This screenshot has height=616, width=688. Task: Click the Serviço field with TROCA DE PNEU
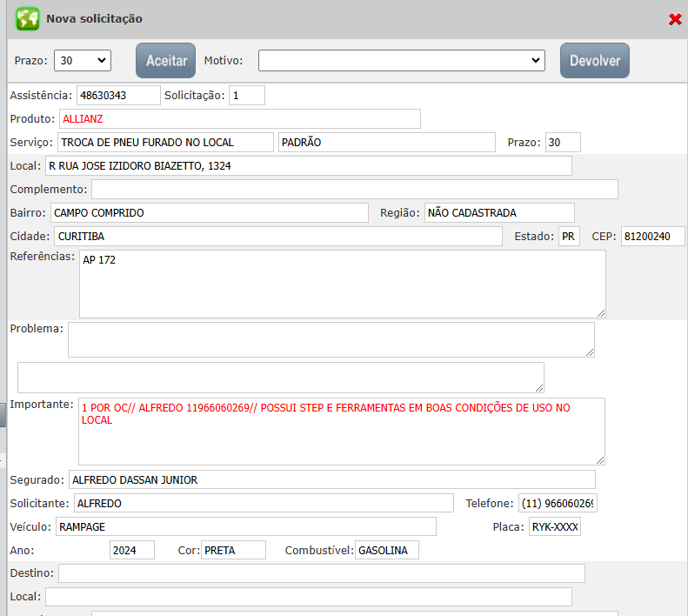click(x=165, y=142)
